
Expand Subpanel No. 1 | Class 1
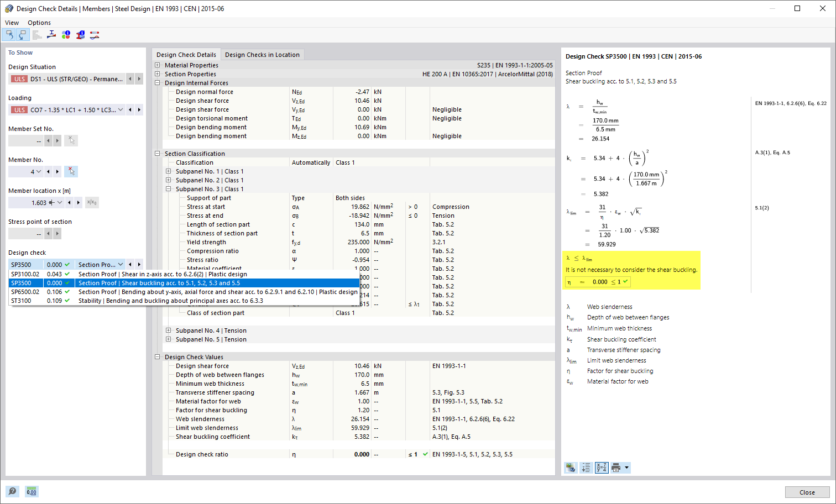[x=169, y=171]
